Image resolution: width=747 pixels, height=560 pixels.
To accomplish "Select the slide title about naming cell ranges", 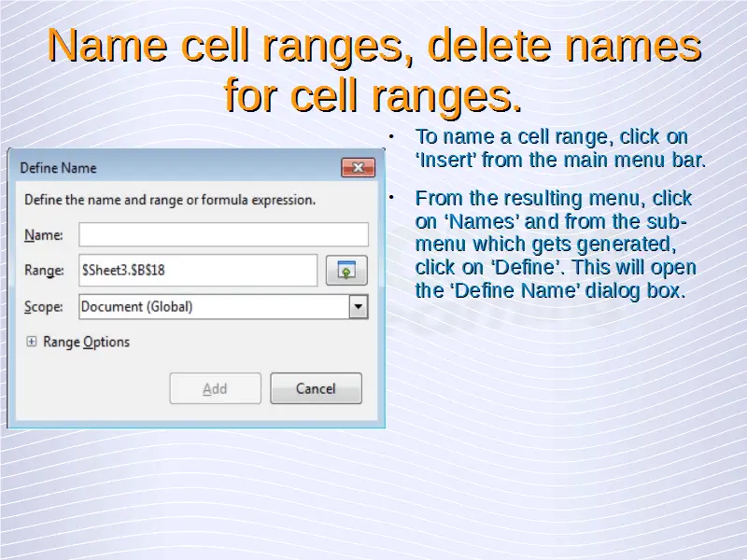I will pos(373,70).
